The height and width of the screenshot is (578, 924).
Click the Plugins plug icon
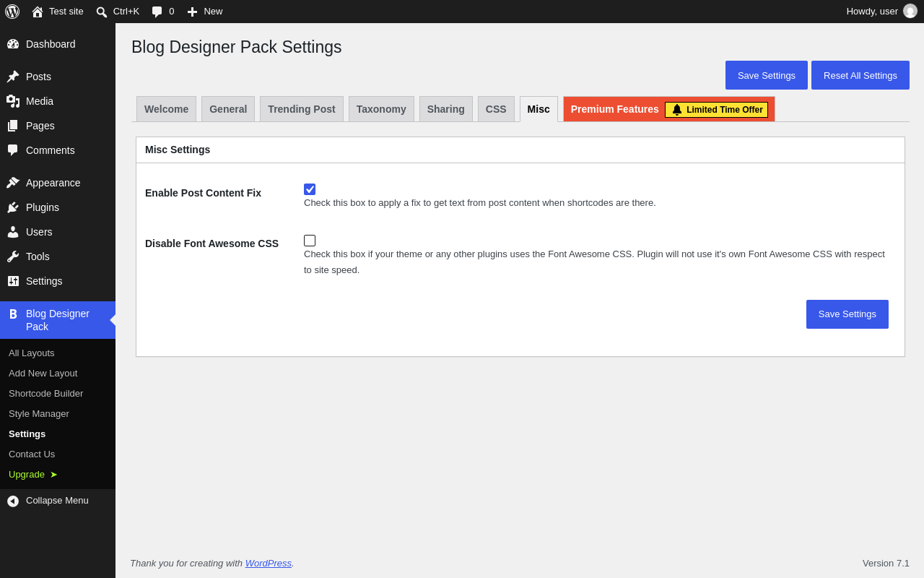tap(13, 207)
